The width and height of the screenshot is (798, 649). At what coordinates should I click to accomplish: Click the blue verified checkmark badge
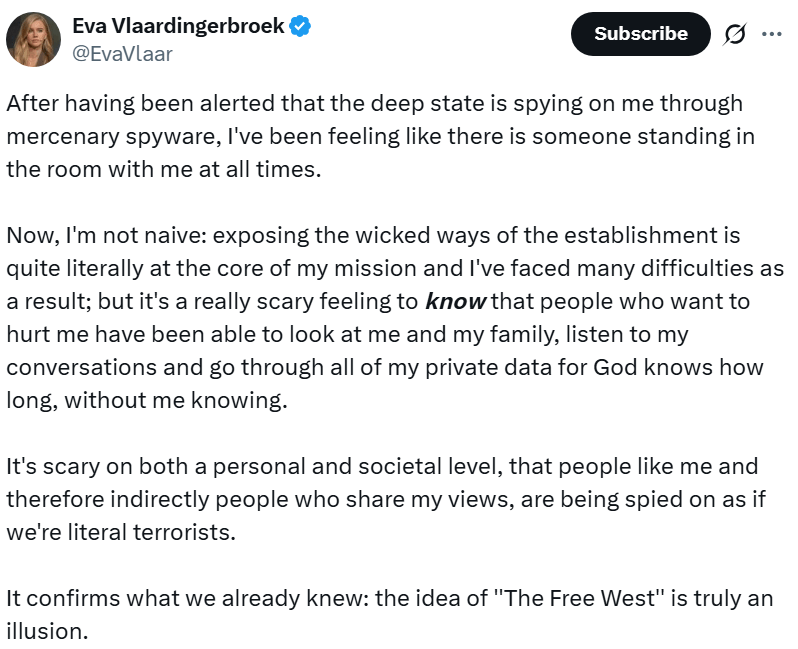tap(300, 27)
